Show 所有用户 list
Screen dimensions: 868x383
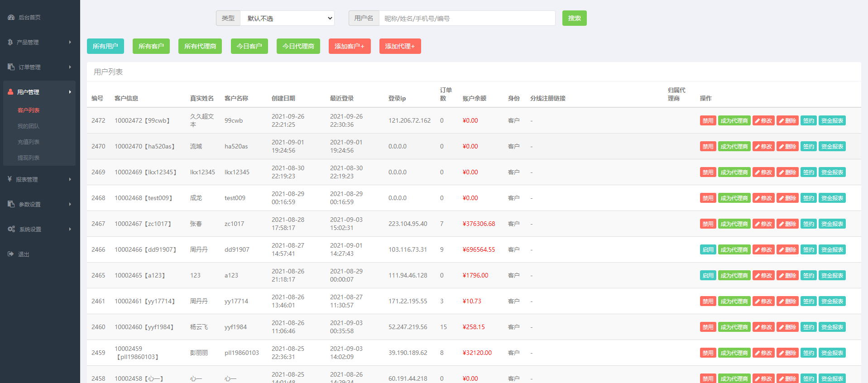click(106, 46)
